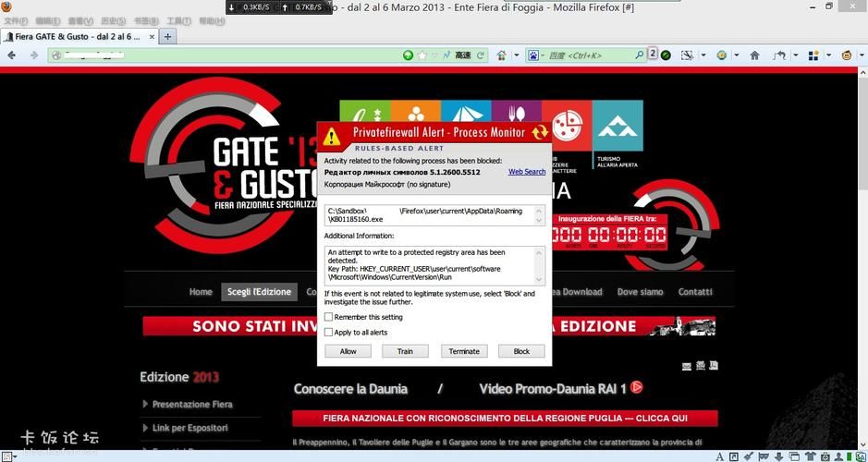Viewport: 868px width, 462px height.
Task: Go back with the browser Back arrow
Action: pos(12,55)
